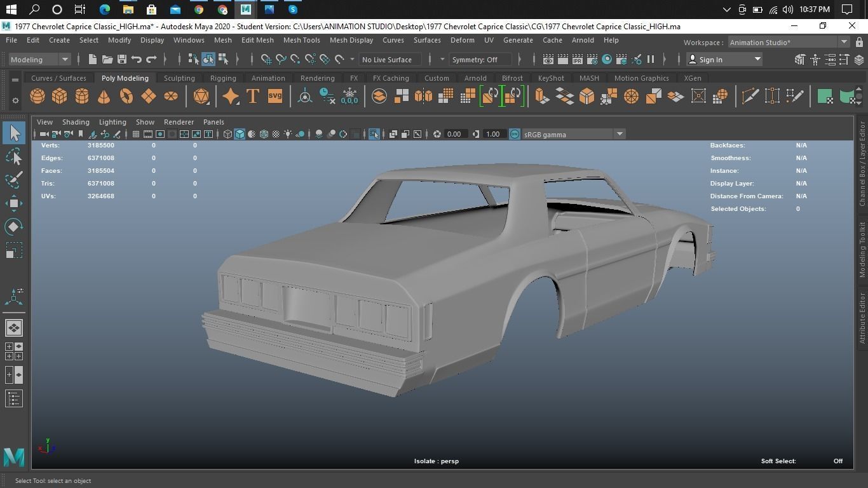Click the polygon type text tool
The height and width of the screenshot is (488, 868).
(252, 97)
